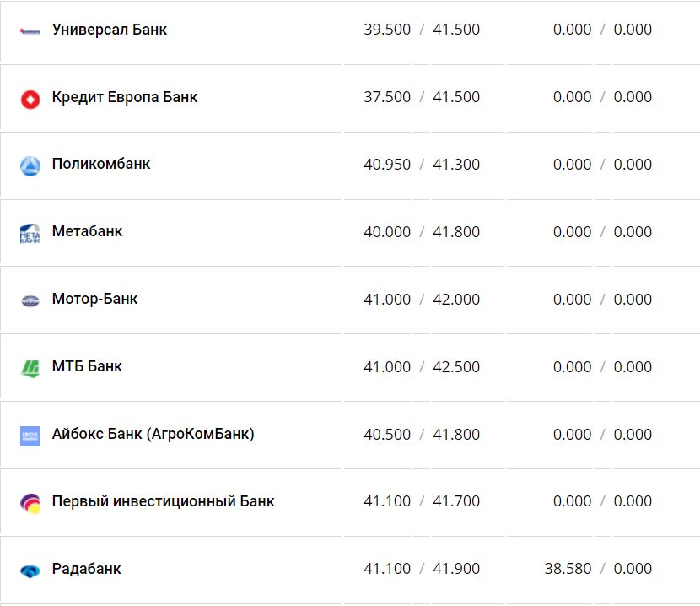Click the Первый инвестиционный Банк logo
Viewport: 700px width, 606px height.
(x=30, y=503)
